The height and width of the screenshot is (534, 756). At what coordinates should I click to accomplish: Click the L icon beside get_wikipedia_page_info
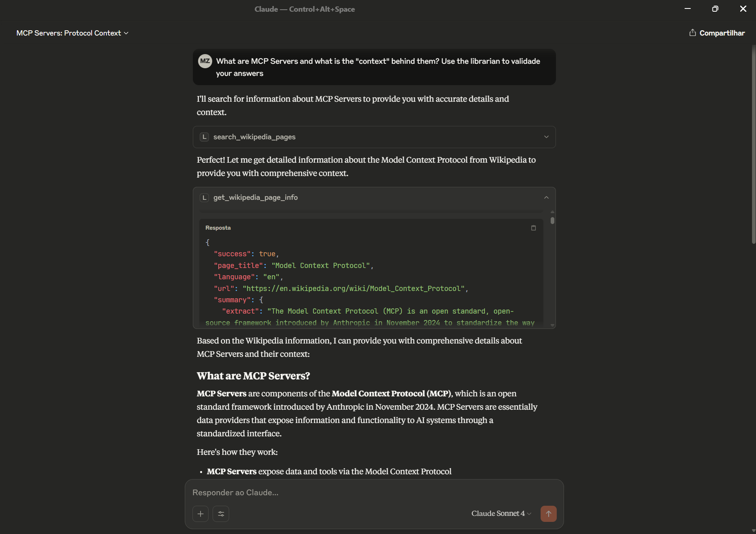point(204,197)
